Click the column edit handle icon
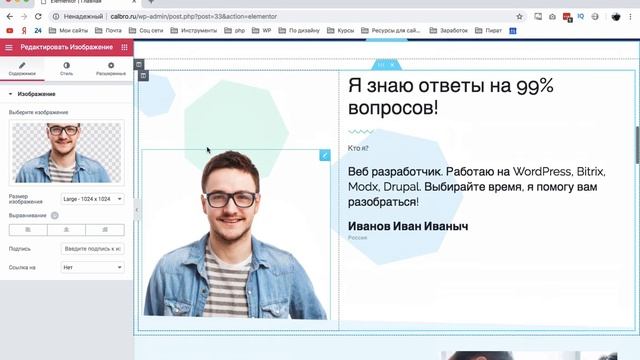The width and height of the screenshot is (640, 360). pyautogui.click(x=143, y=76)
